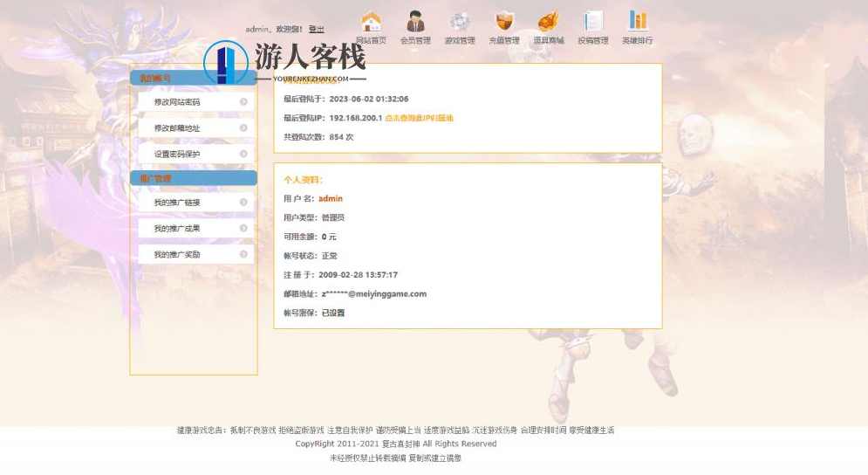Click the IP address 192.168.200.1
The image size is (868, 475).
[x=355, y=118]
